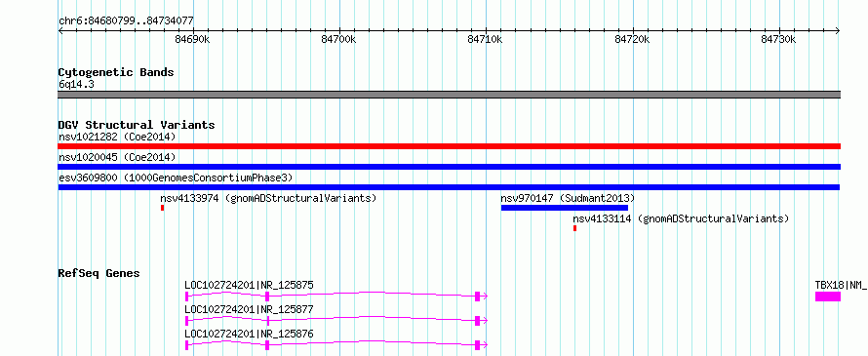Select the nsv4133974 small red marker
The width and height of the screenshot is (868, 356).
point(162,208)
